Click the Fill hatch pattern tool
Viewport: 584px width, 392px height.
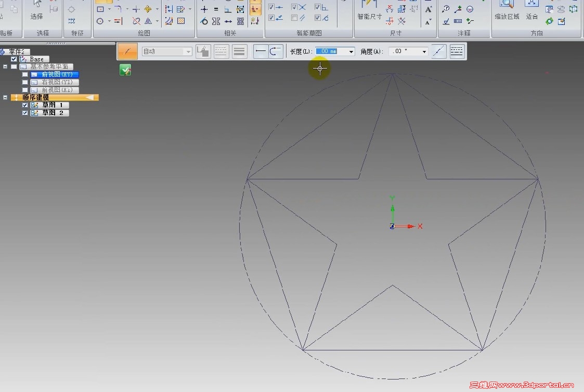coord(181,21)
